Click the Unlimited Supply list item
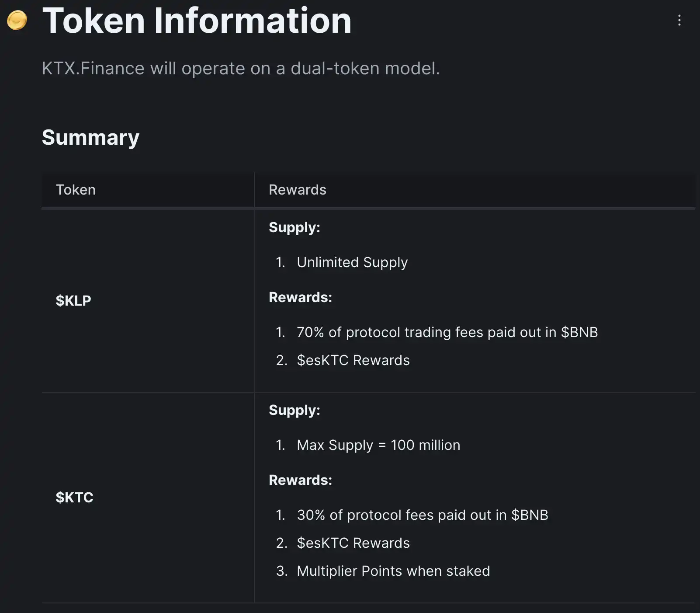This screenshot has width=700, height=613. (352, 262)
